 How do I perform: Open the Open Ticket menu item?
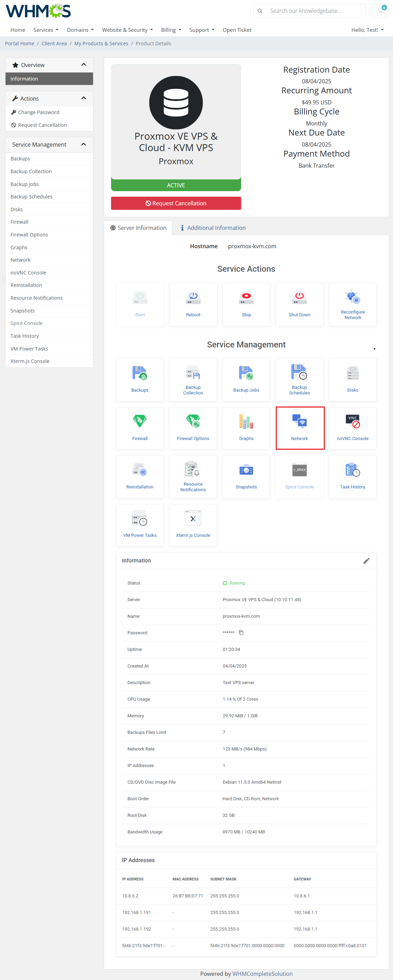tap(237, 30)
